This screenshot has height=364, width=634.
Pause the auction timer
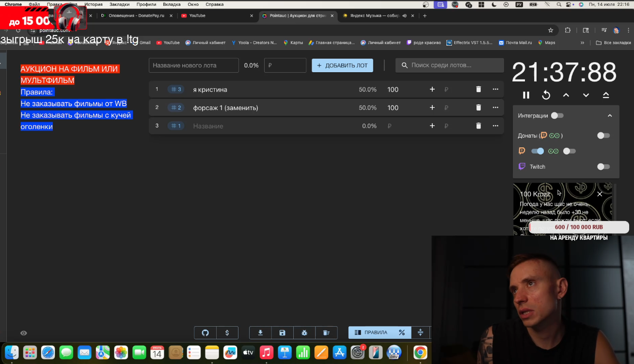(x=526, y=95)
